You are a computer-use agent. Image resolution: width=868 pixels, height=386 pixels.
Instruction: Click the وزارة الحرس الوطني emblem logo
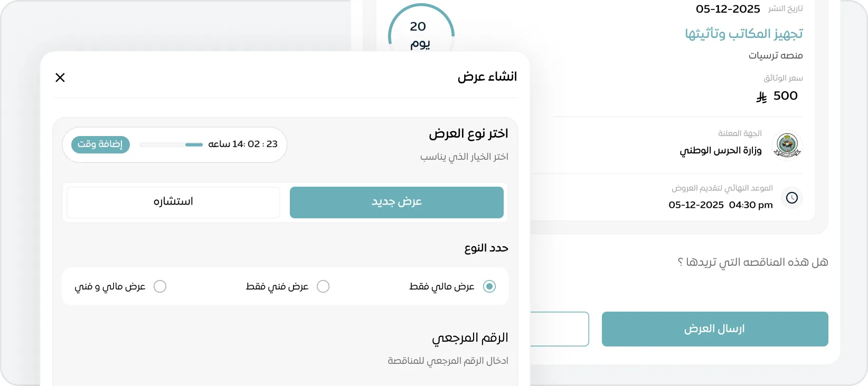787,145
